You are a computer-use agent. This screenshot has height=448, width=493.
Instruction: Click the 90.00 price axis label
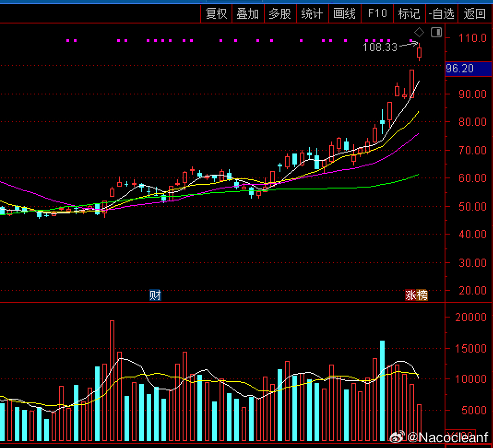pyautogui.click(x=473, y=94)
